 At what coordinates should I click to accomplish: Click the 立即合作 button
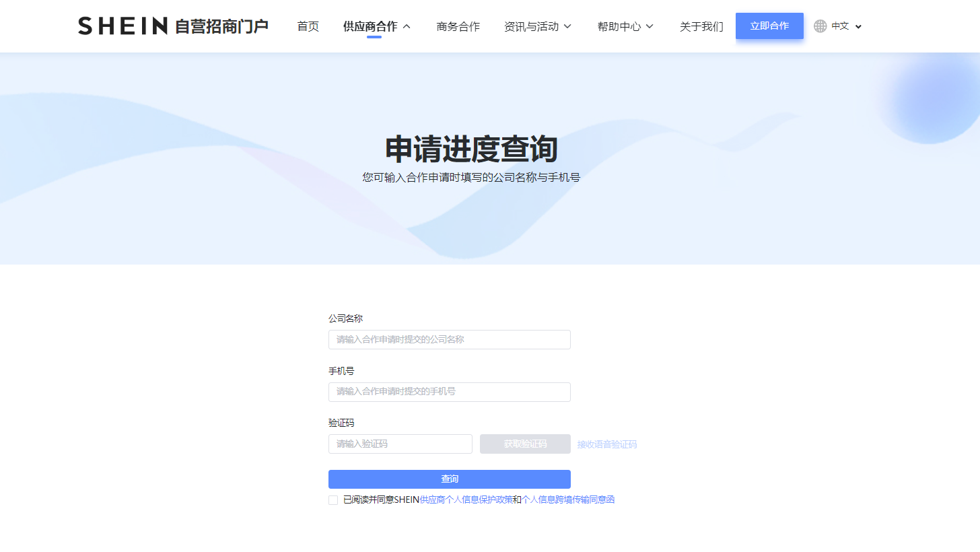click(769, 26)
